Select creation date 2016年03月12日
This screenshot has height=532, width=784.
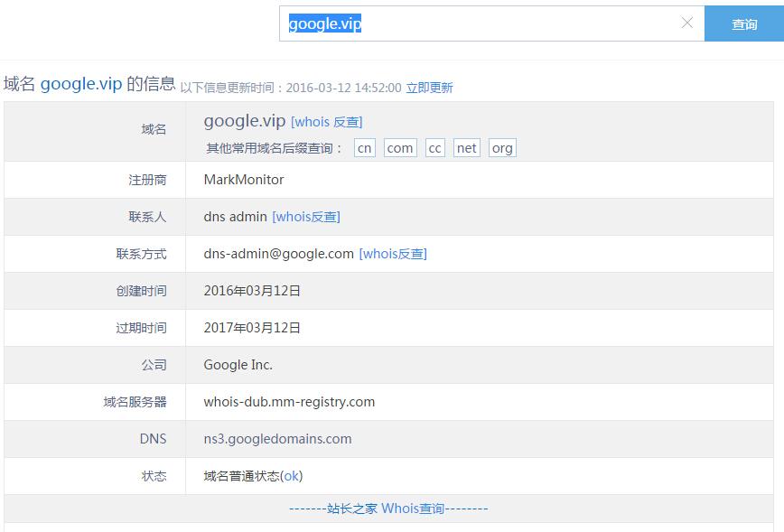pyautogui.click(x=252, y=291)
